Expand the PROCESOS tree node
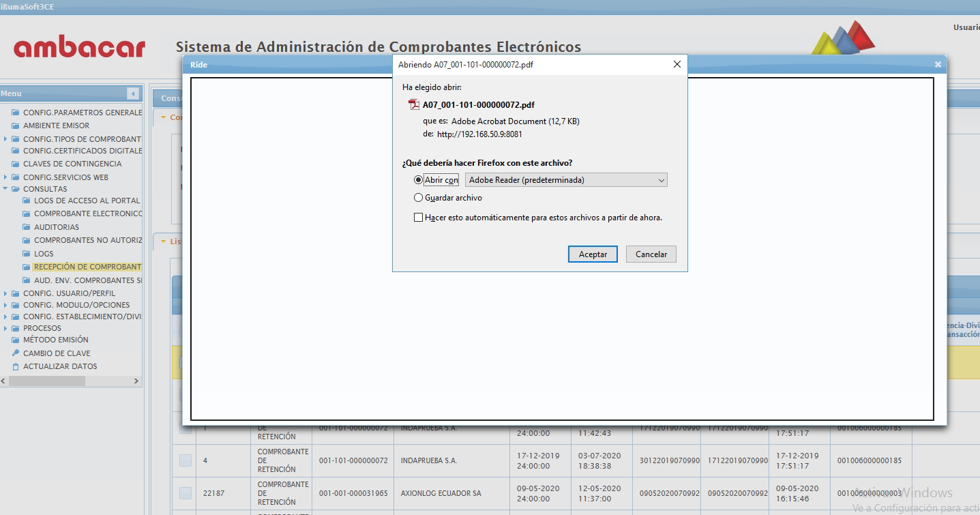 coord(5,328)
